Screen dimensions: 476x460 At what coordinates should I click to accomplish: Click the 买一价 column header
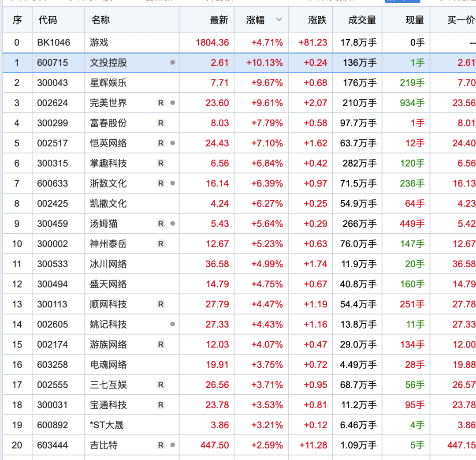461,20
